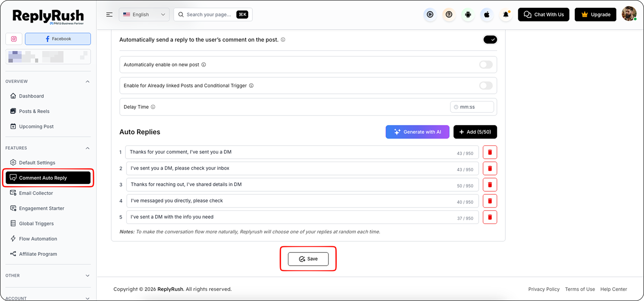Select Comment Auto Reply menu item
The width and height of the screenshot is (644, 301).
[x=48, y=178]
